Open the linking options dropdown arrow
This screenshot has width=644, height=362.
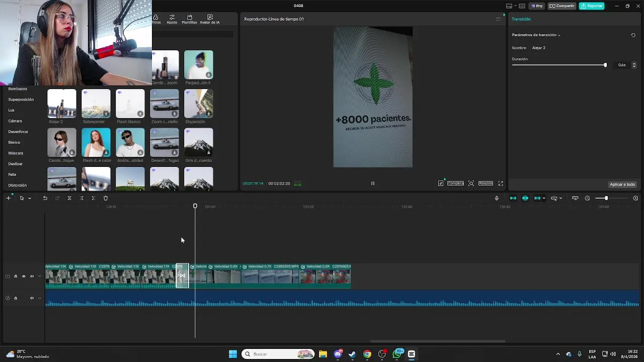click(x=544, y=198)
